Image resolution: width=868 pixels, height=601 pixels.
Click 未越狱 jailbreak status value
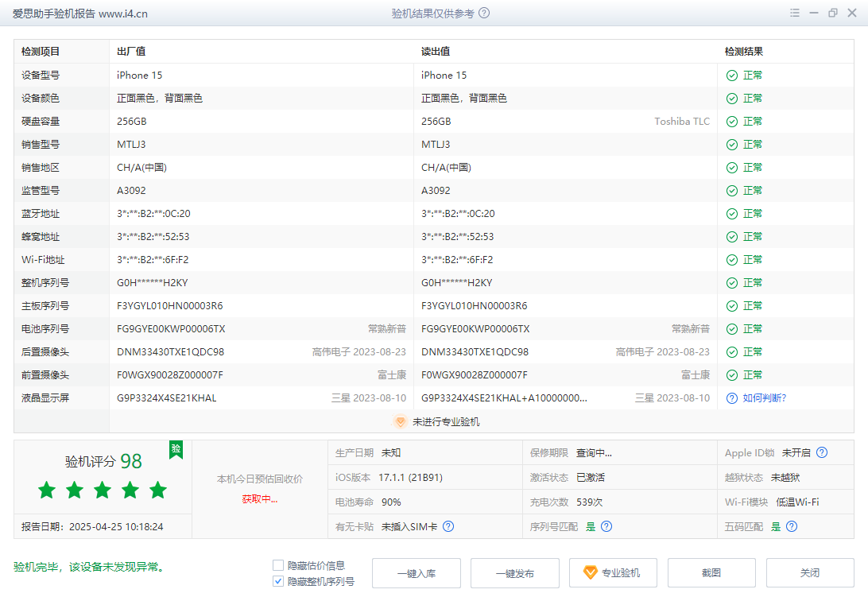click(785, 478)
